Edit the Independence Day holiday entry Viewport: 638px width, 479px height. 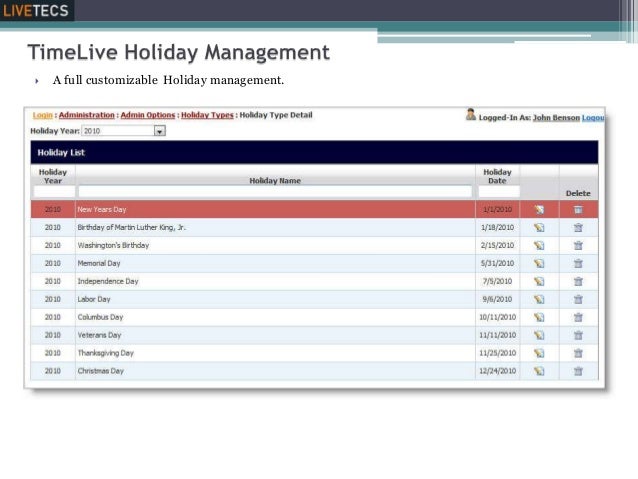tap(539, 281)
